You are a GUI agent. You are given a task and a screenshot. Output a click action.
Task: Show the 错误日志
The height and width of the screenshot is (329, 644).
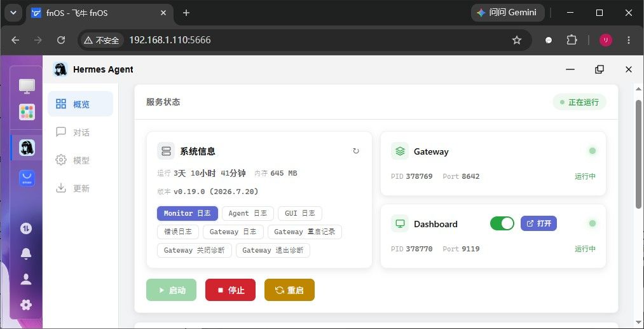[x=178, y=232]
